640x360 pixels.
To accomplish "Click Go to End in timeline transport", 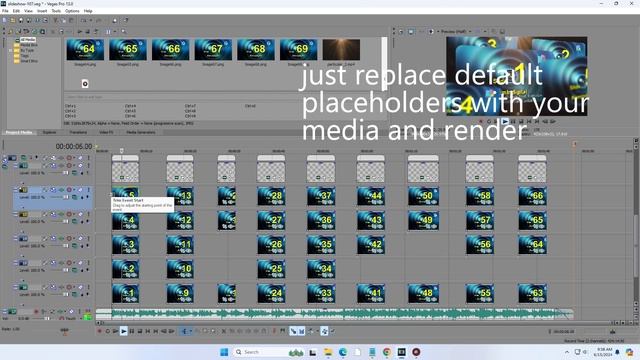I will point(156,331).
